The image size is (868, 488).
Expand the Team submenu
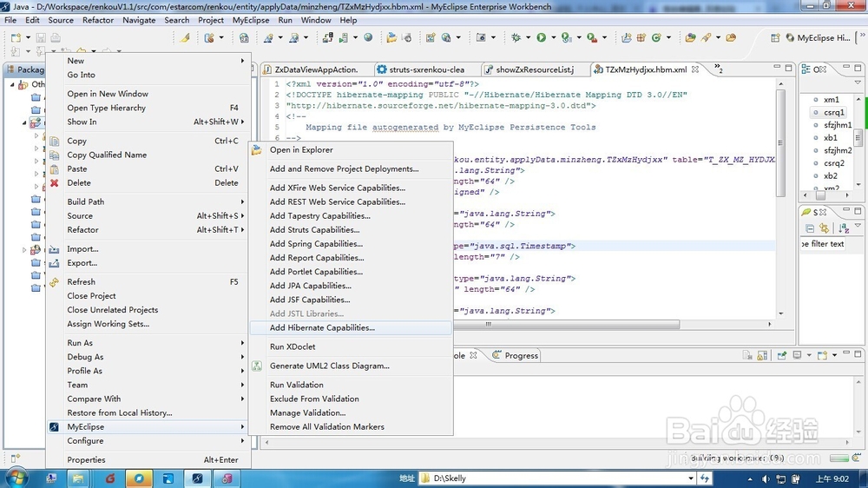pyautogui.click(x=242, y=385)
